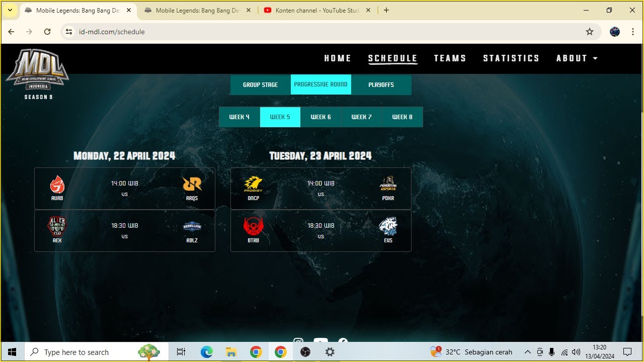Click the BTRB vs EVS 18:30 WIB time
The height and width of the screenshot is (362, 644).
(x=320, y=226)
